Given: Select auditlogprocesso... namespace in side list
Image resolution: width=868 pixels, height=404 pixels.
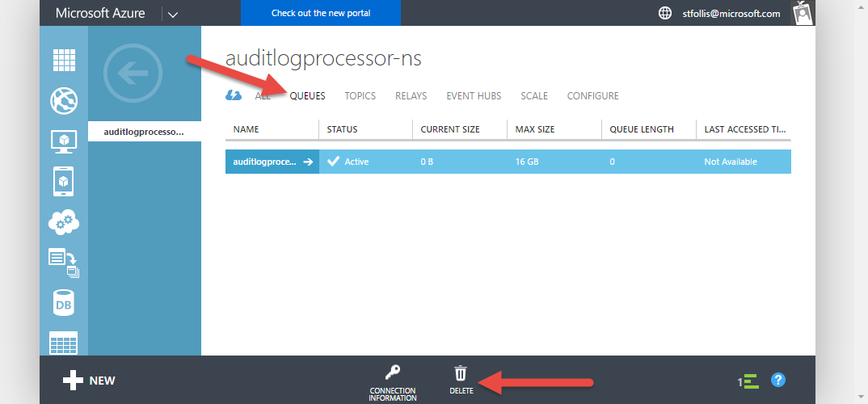Looking at the screenshot, I should click(x=145, y=132).
